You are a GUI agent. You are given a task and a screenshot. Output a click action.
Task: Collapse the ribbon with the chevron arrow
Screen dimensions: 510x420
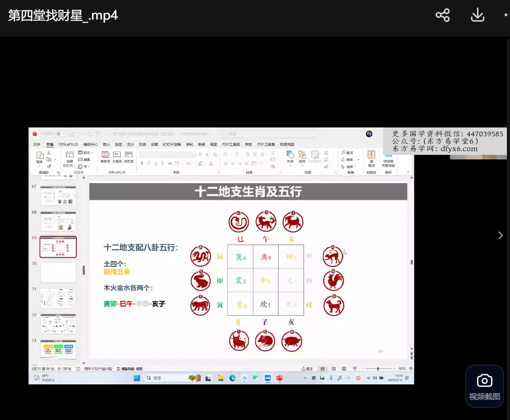click(408, 172)
